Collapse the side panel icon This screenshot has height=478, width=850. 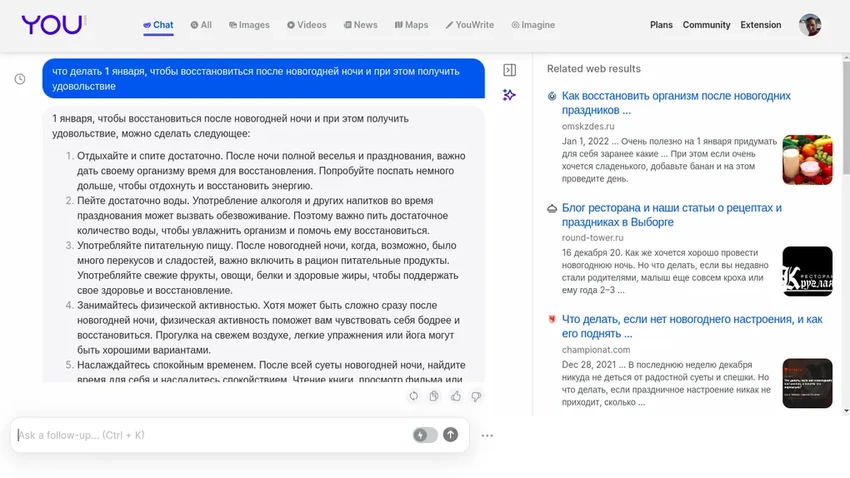pos(510,70)
